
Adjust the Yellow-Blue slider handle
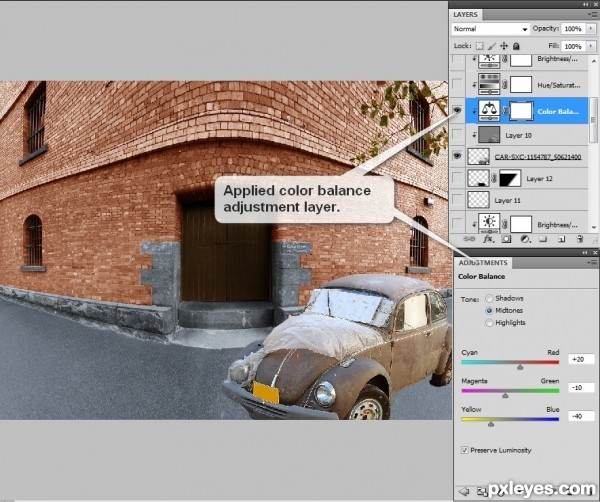[491, 424]
